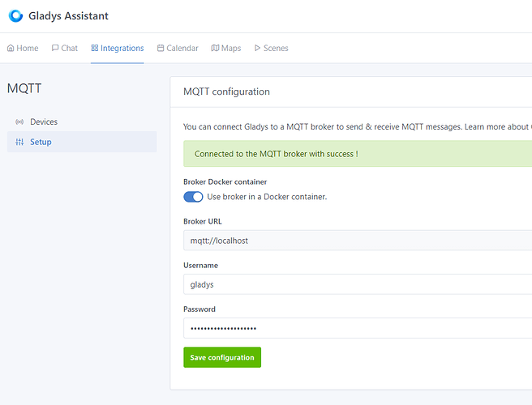
Task: Click the Gladys Assistant title text
Action: (68, 16)
